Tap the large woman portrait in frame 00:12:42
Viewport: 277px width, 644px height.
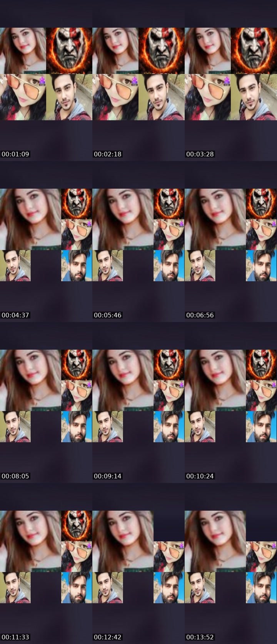coord(123,541)
